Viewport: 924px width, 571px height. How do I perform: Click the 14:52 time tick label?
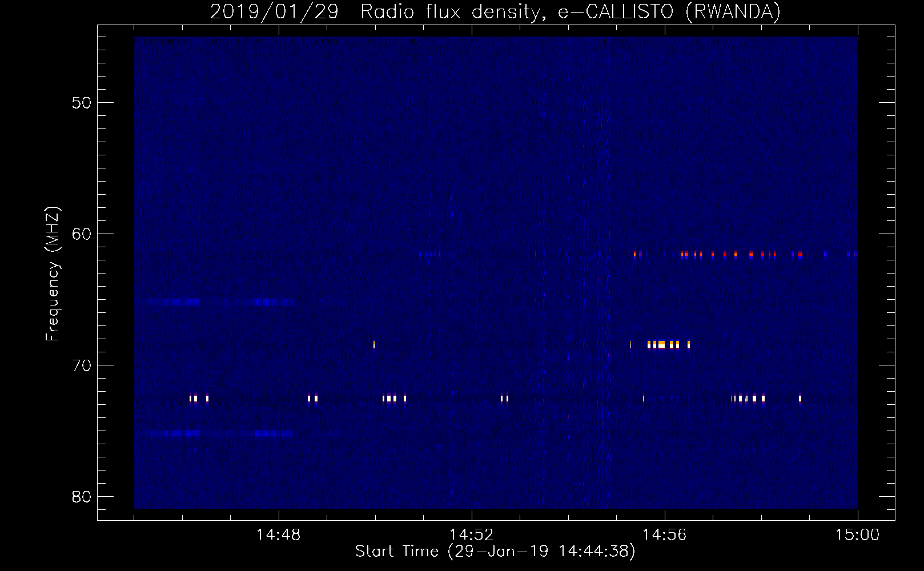click(472, 535)
